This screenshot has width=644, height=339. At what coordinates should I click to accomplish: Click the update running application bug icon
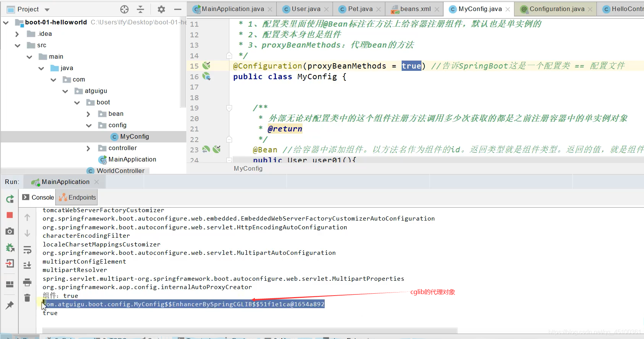click(x=10, y=248)
